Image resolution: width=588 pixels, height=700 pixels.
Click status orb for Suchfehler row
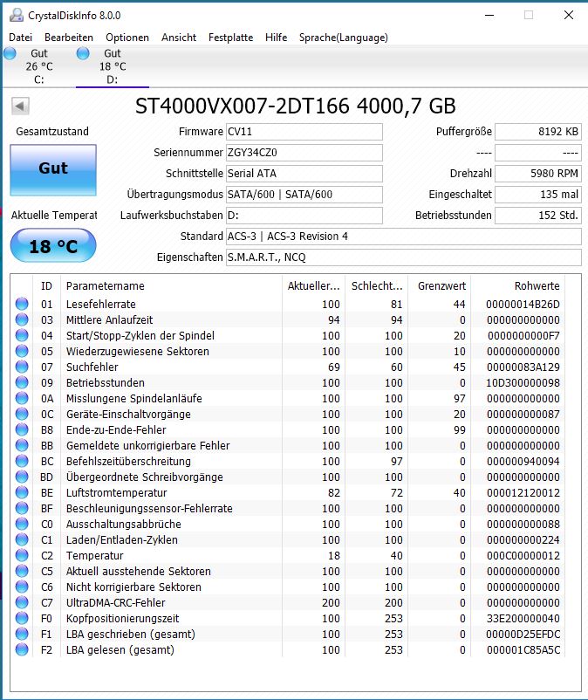22,367
